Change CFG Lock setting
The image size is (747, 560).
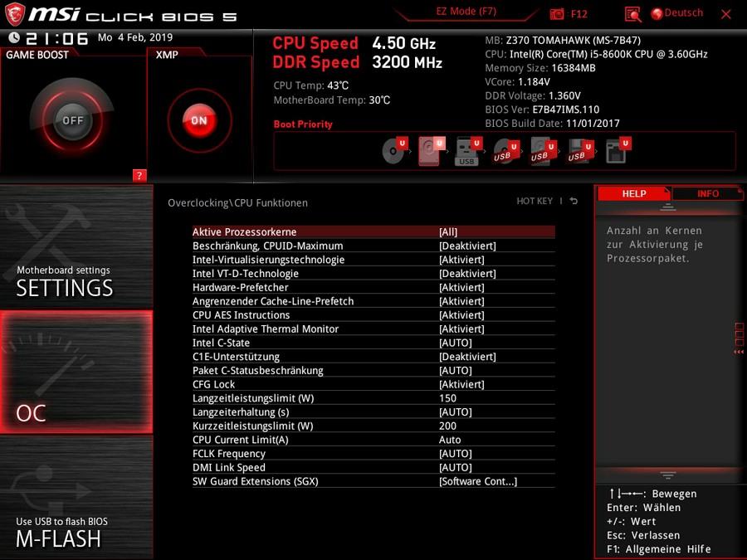373,384
